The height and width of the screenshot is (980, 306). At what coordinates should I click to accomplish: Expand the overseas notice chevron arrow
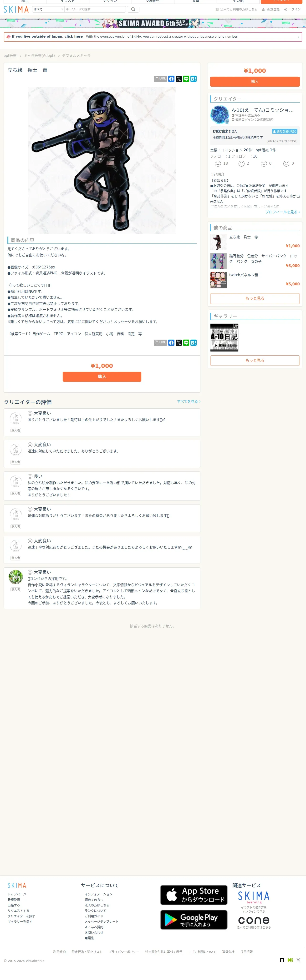(298, 37)
